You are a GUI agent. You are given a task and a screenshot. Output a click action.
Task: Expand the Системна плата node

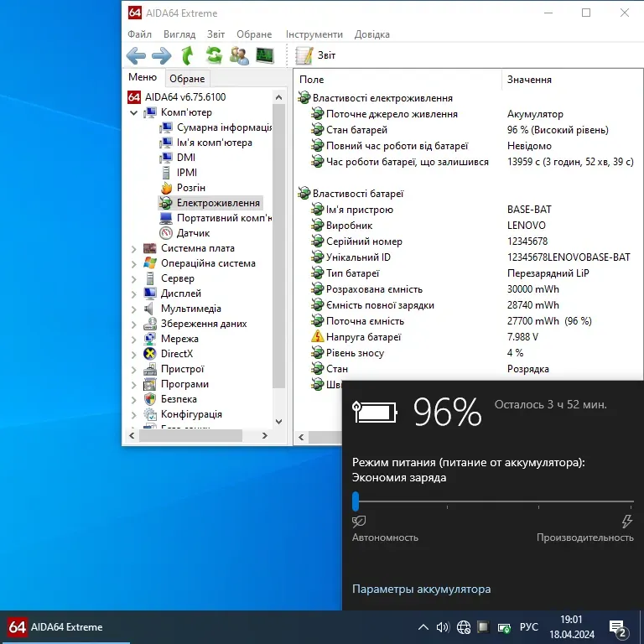coord(134,248)
